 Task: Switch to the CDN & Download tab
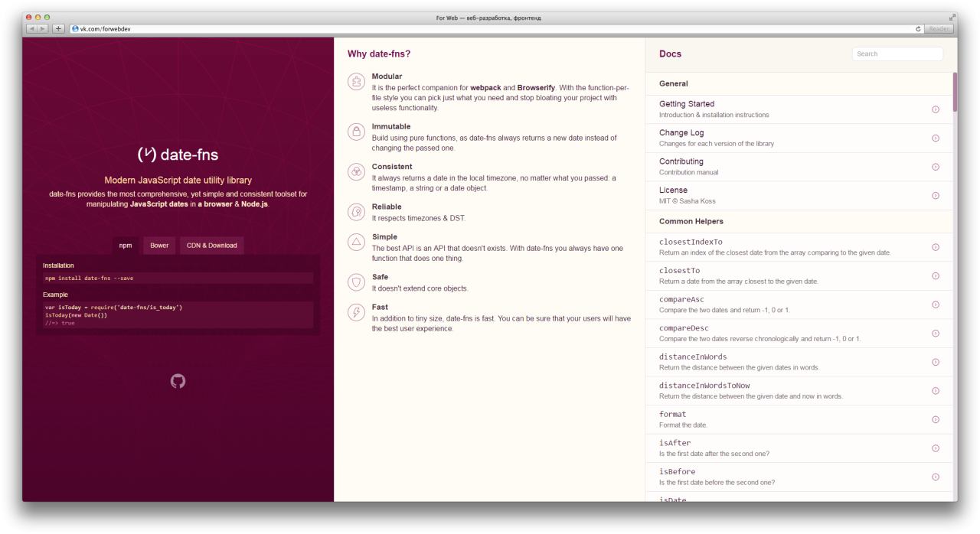click(212, 246)
